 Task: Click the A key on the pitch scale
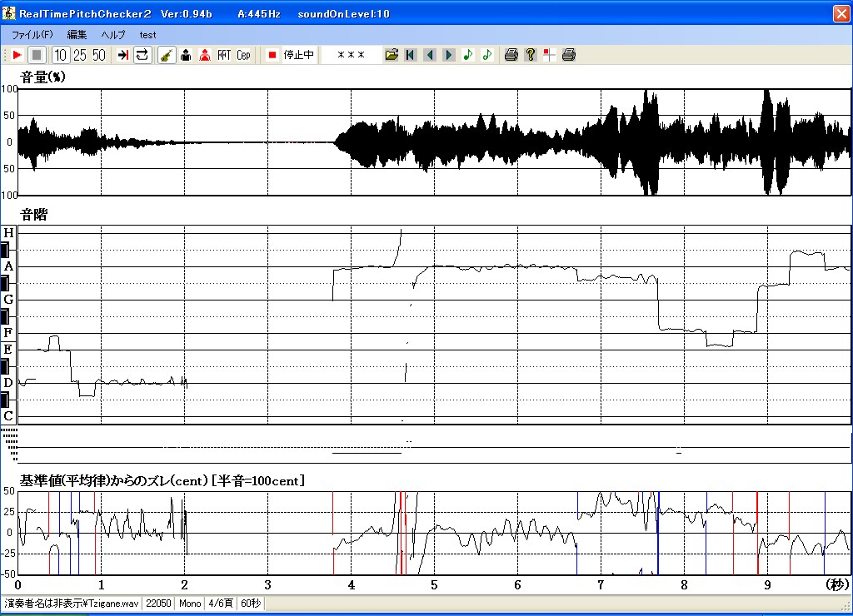pos(8,266)
